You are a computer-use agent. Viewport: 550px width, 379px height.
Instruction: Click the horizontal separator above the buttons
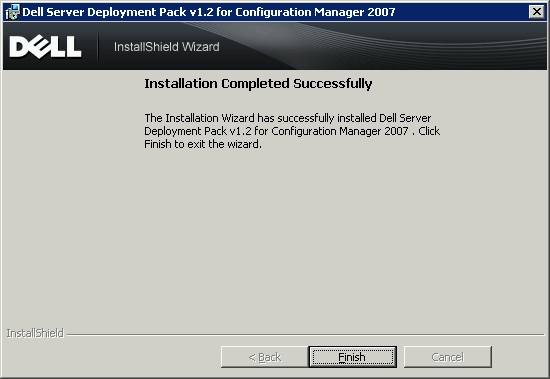pos(305,335)
